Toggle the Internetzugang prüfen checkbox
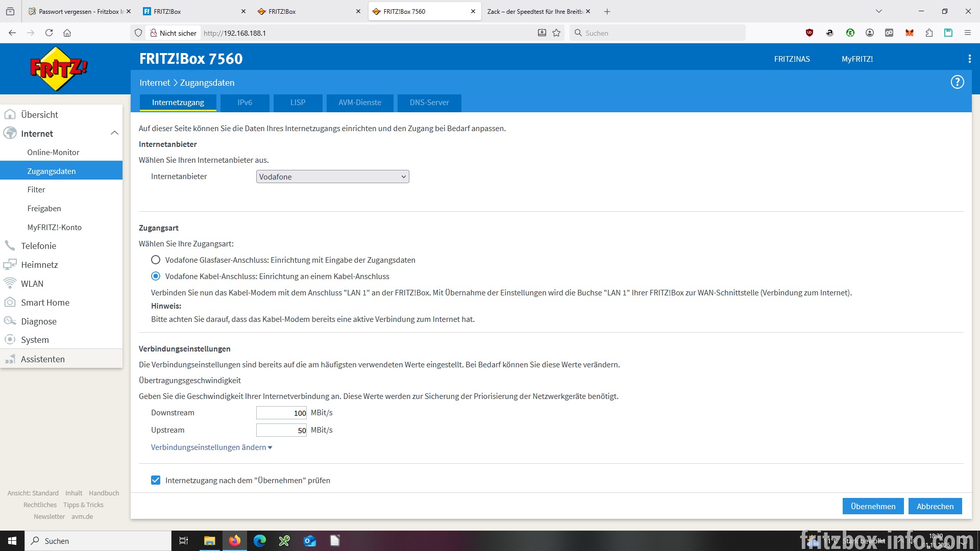 [156, 481]
